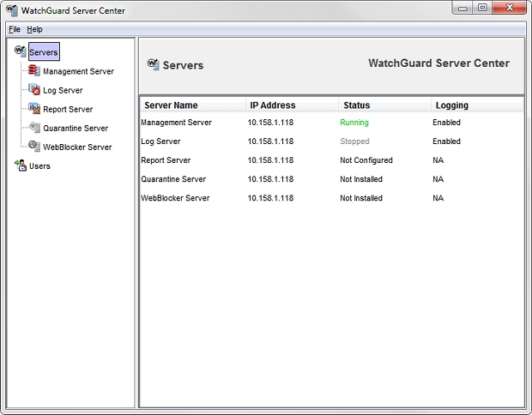
Task: Click NA logging value for Report Server
Action: 438,160
